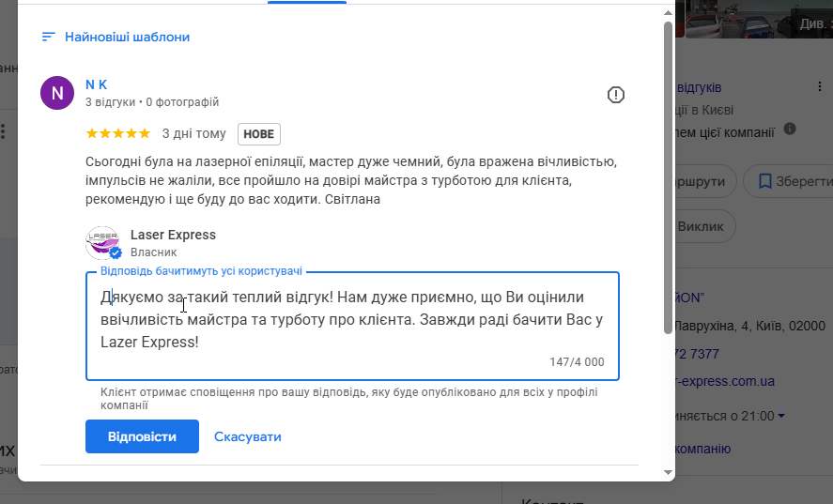Click the dialog scrollbar down arrow
Viewport: 833px width, 504px height.
coord(669,472)
